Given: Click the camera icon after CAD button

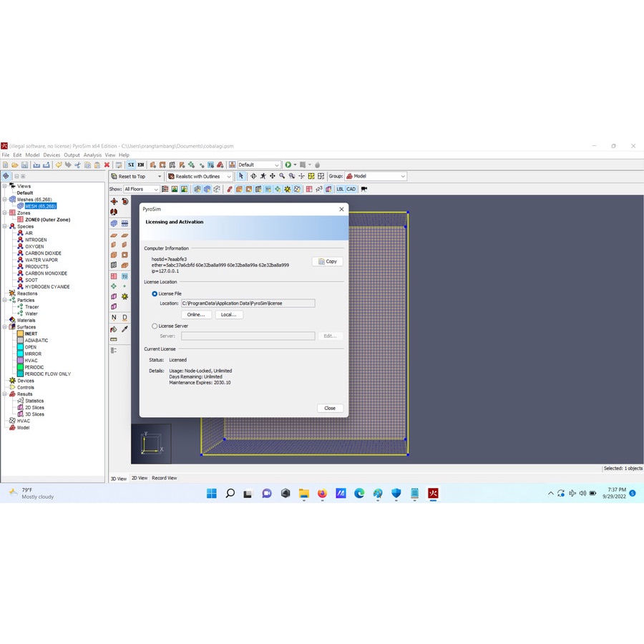Looking at the screenshot, I should (364, 189).
